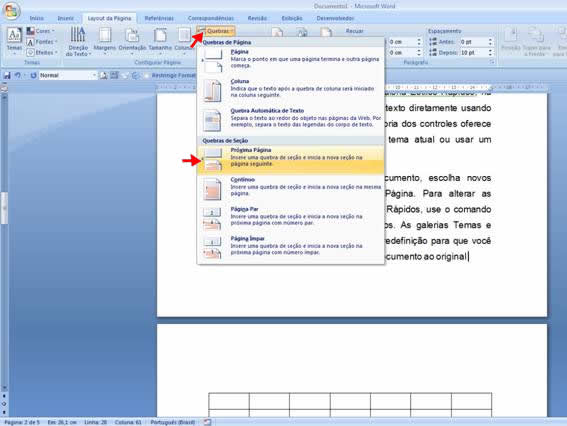
Task: Choose Quebra Automática de Texto
Action: [x=291, y=119]
